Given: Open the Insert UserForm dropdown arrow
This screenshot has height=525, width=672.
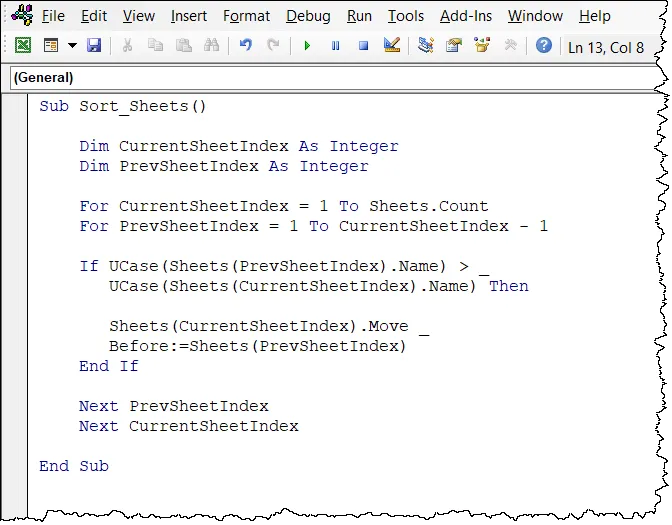Looking at the screenshot, I should click(72, 46).
